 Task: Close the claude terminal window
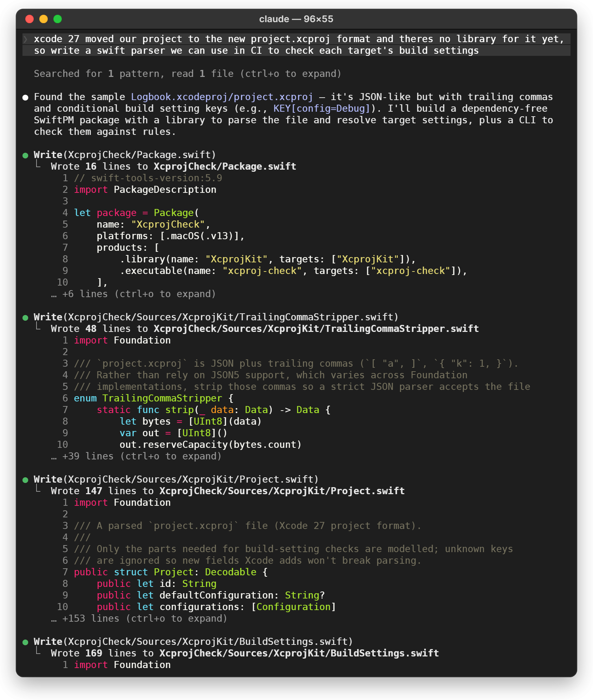[29, 19]
